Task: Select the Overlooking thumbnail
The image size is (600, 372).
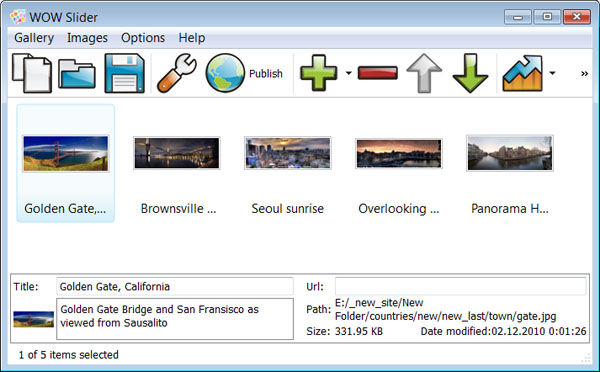Action: [x=399, y=153]
